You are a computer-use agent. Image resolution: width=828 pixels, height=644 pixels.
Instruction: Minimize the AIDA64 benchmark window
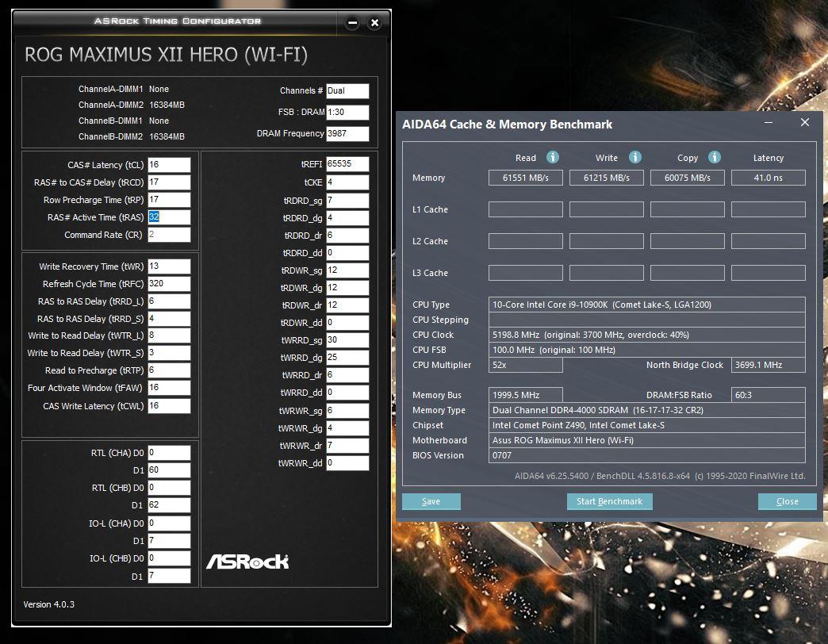tap(769, 122)
